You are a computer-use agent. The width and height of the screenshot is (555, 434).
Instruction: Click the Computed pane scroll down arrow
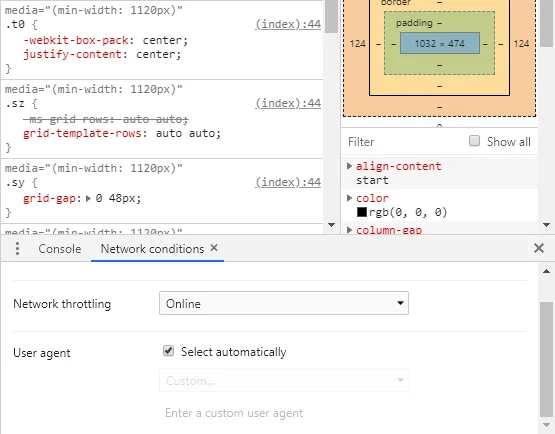546,225
